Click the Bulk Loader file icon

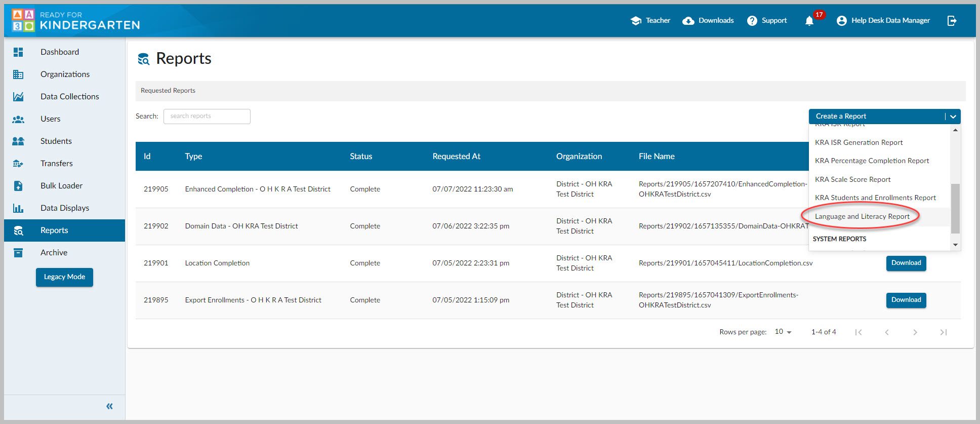[x=18, y=185]
